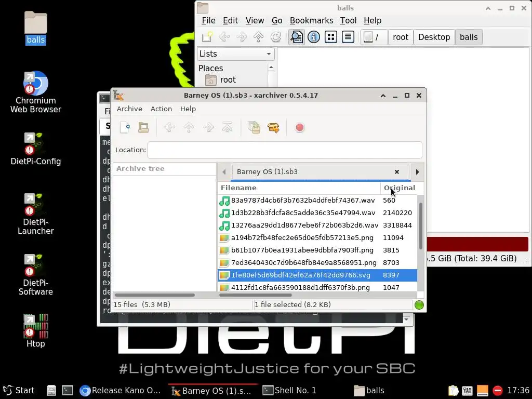This screenshot has width=532, height=399.
Task: Open the Action menu in xarchiver
Action: (x=161, y=109)
